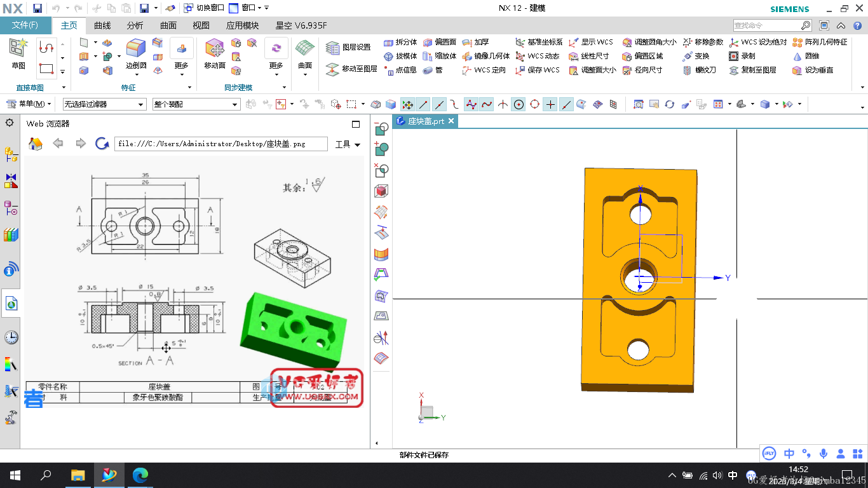Expand the 直接草图 group arrow
The width and height of the screenshot is (868, 488).
pos(64,88)
